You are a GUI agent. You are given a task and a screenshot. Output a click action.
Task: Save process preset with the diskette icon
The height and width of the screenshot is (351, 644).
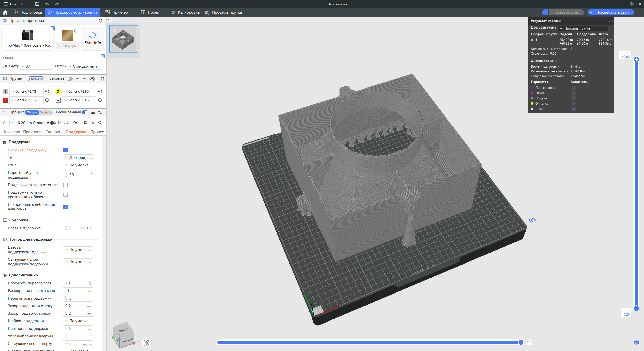click(86, 123)
